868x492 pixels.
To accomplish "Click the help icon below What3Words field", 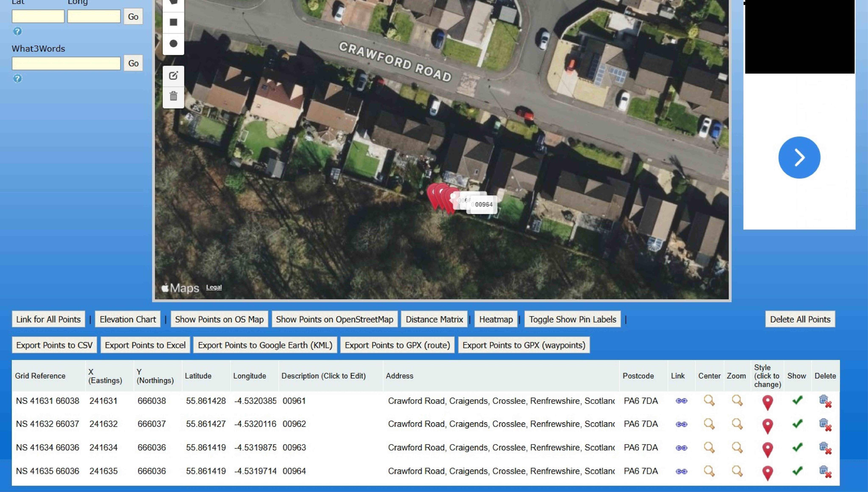I will pos(17,78).
